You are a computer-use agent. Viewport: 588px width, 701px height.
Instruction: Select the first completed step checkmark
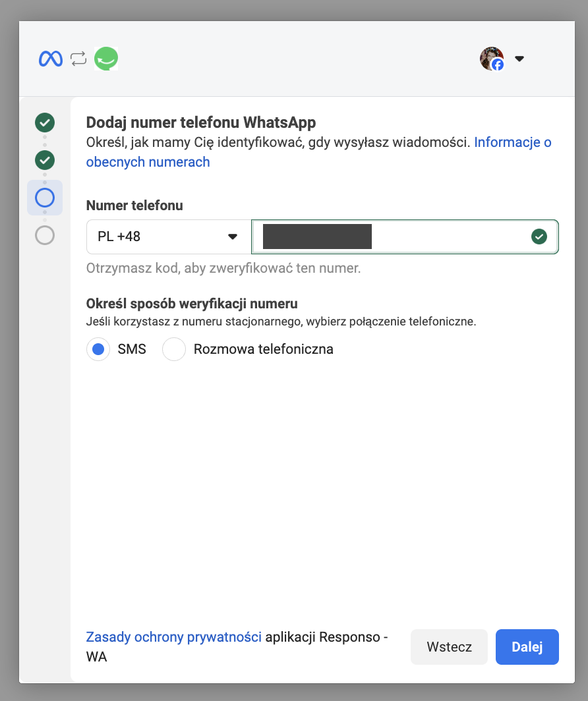[x=45, y=122]
